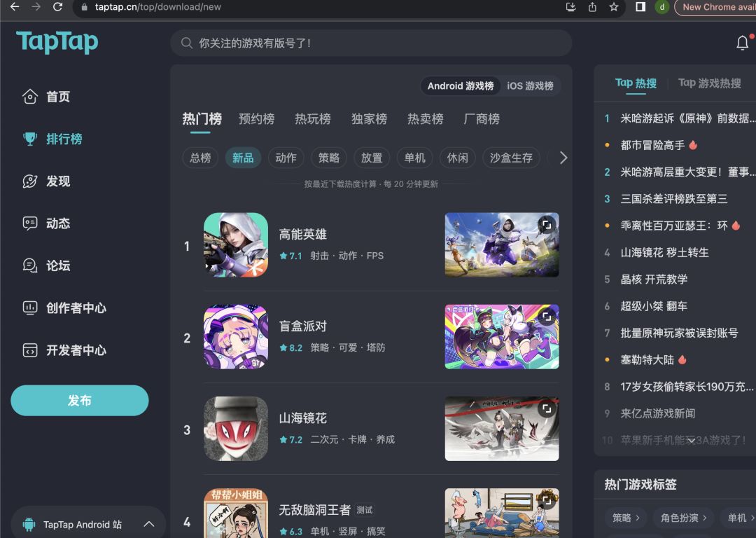Click the notification bell icon
Screen dimensions: 756x538
tap(743, 43)
